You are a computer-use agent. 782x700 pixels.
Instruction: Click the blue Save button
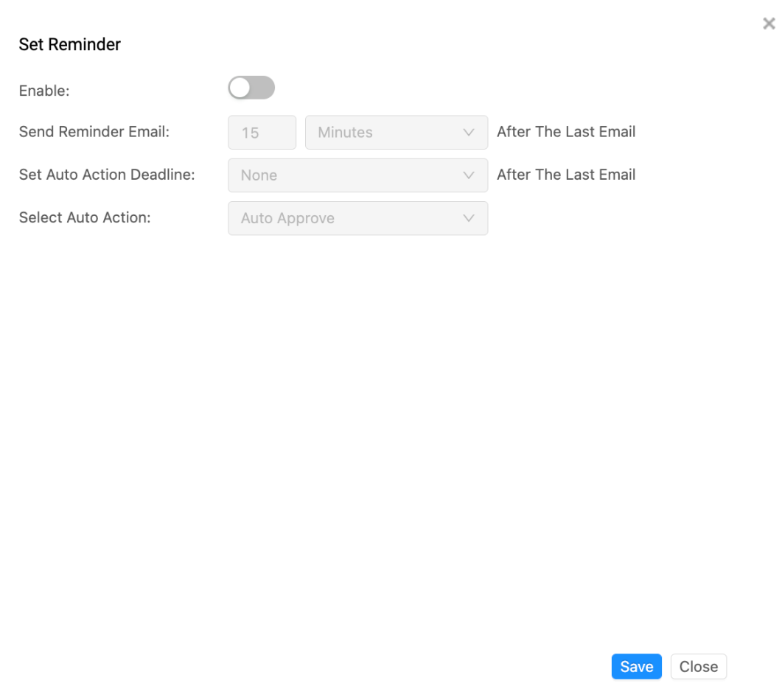click(636, 666)
